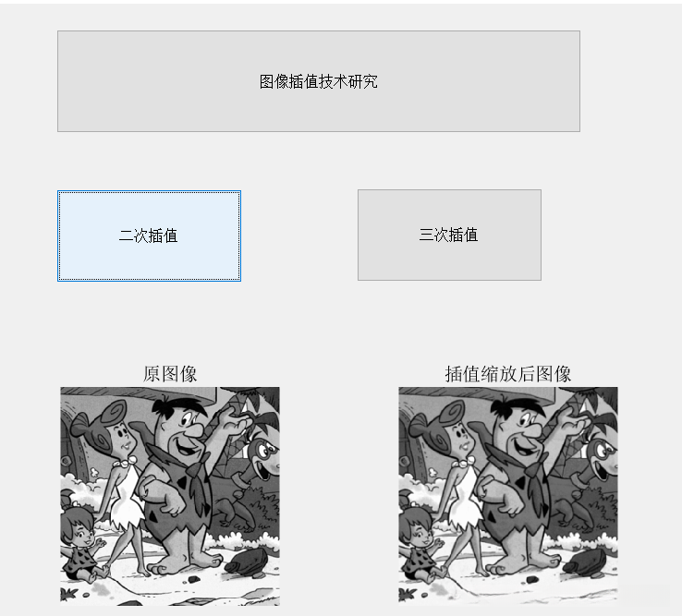Click the 二次插值 button
The height and width of the screenshot is (616, 682).
149,236
